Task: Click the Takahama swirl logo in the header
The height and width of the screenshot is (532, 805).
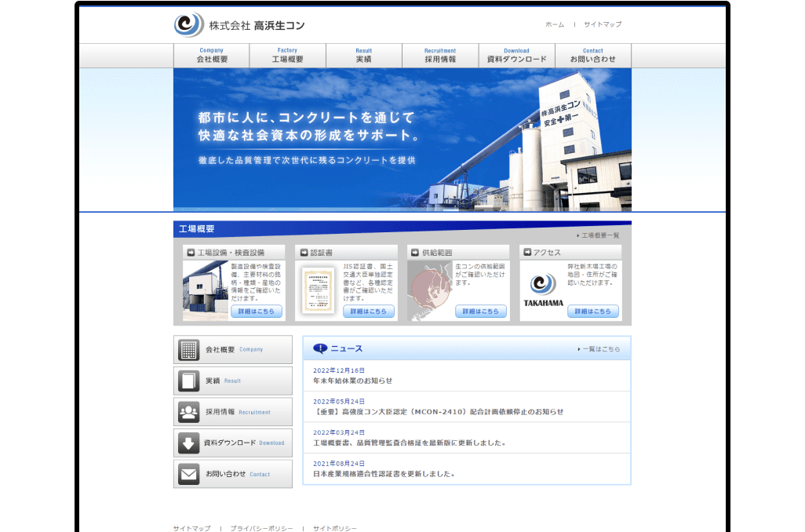Action: pos(188,24)
